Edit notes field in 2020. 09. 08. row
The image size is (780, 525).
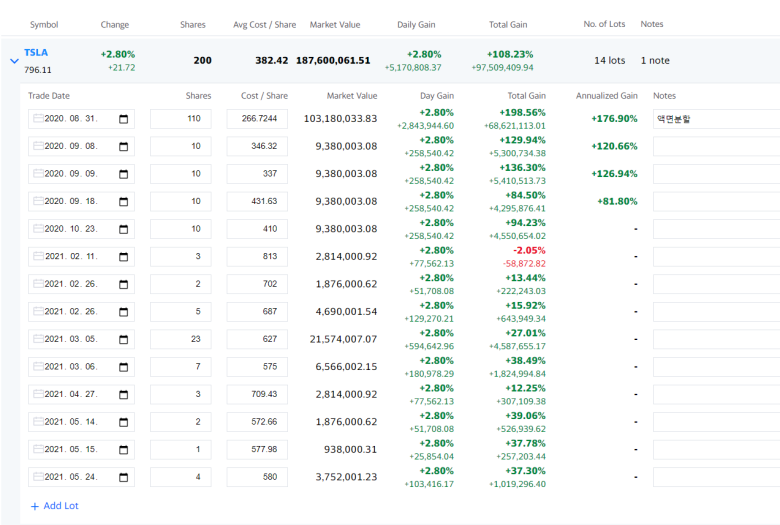716,146
